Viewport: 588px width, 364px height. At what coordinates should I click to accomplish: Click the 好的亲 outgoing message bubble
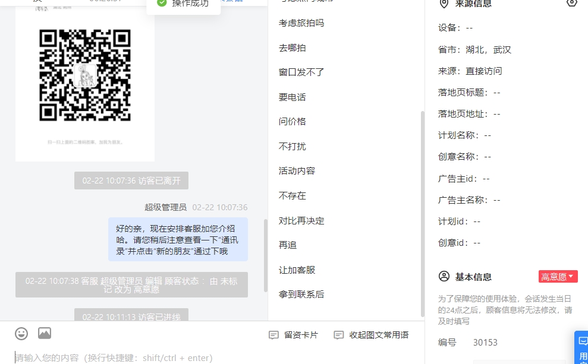pyautogui.click(x=178, y=240)
